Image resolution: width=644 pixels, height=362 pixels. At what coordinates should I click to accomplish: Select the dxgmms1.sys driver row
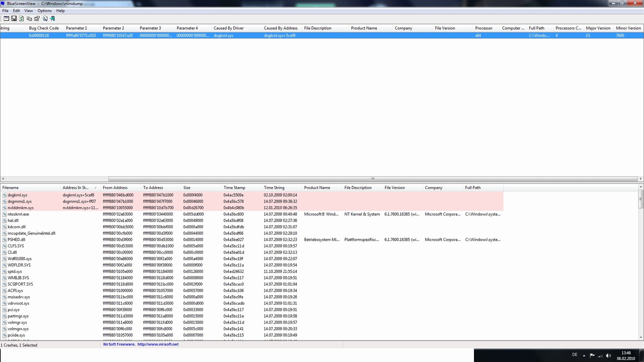pos(252,202)
